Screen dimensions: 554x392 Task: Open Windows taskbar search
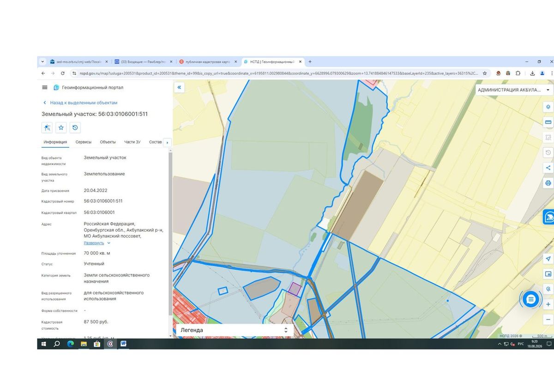coord(57,344)
